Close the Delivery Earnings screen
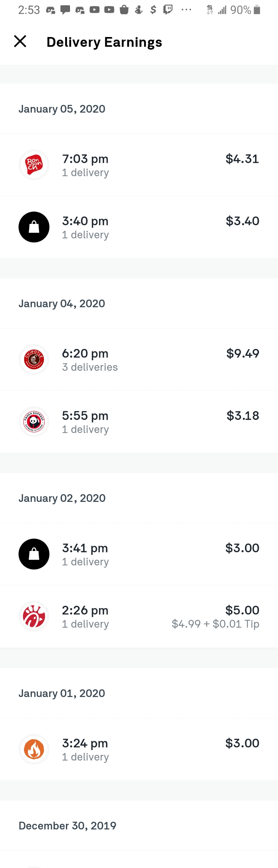Image resolution: width=278 pixels, height=868 pixels. pyautogui.click(x=20, y=41)
